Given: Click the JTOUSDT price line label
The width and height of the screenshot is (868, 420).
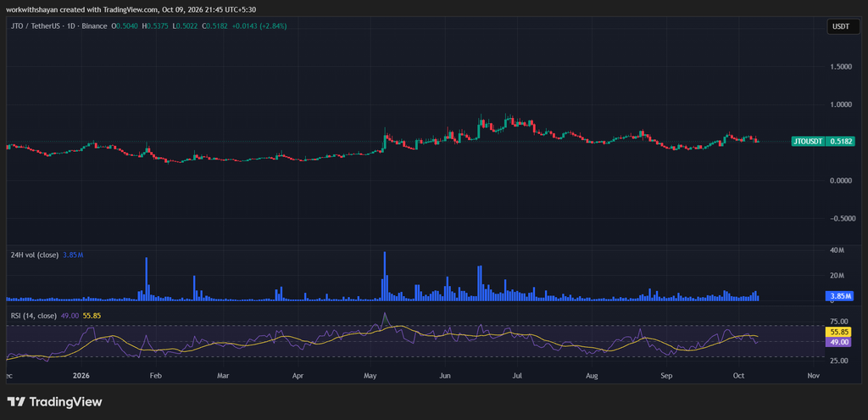Looking at the screenshot, I should 808,142.
